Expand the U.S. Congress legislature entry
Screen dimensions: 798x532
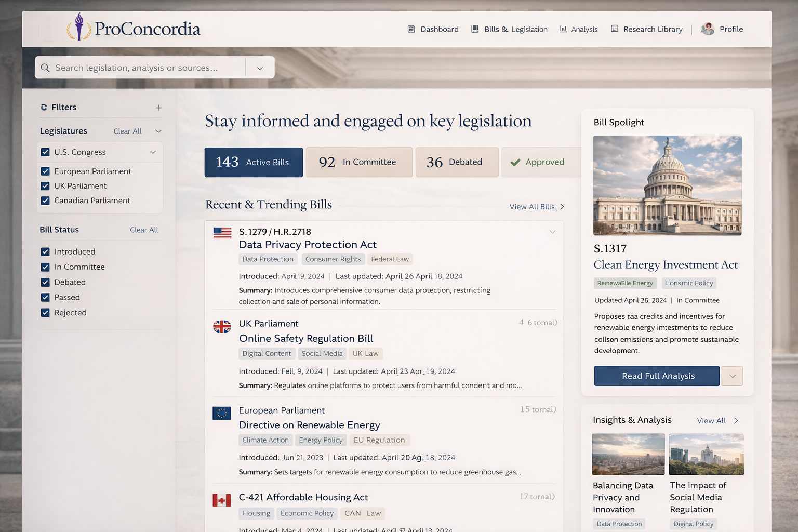(153, 152)
